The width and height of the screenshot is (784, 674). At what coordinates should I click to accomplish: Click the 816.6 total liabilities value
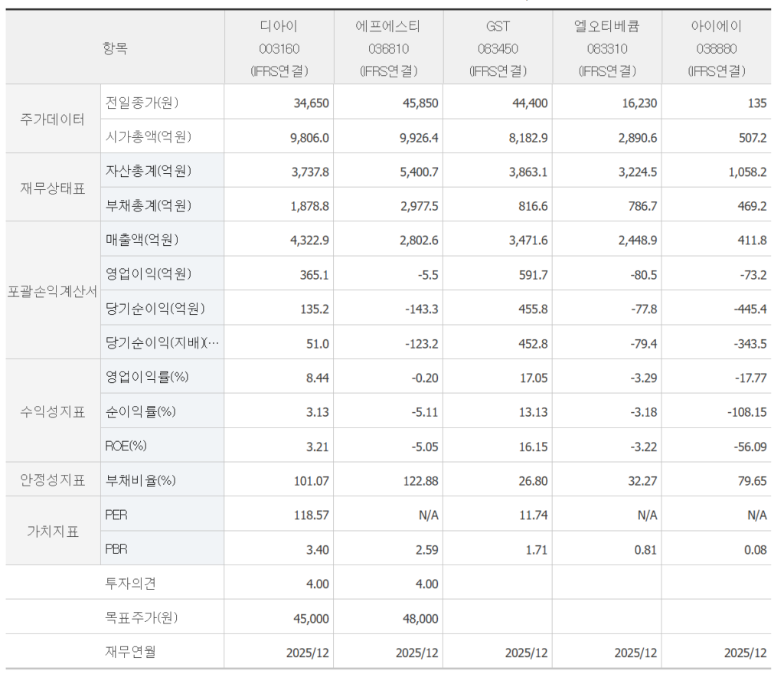[533, 207]
